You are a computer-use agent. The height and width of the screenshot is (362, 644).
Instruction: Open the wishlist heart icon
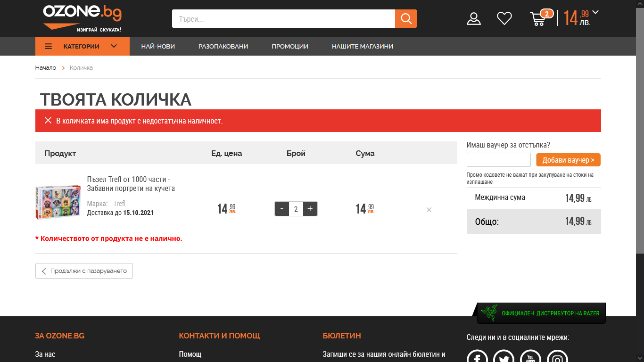pyautogui.click(x=504, y=19)
